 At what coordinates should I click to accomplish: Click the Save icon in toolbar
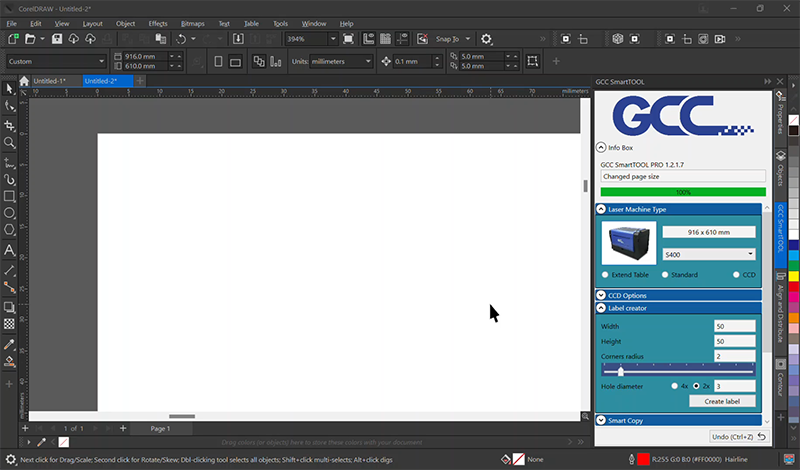click(x=57, y=38)
